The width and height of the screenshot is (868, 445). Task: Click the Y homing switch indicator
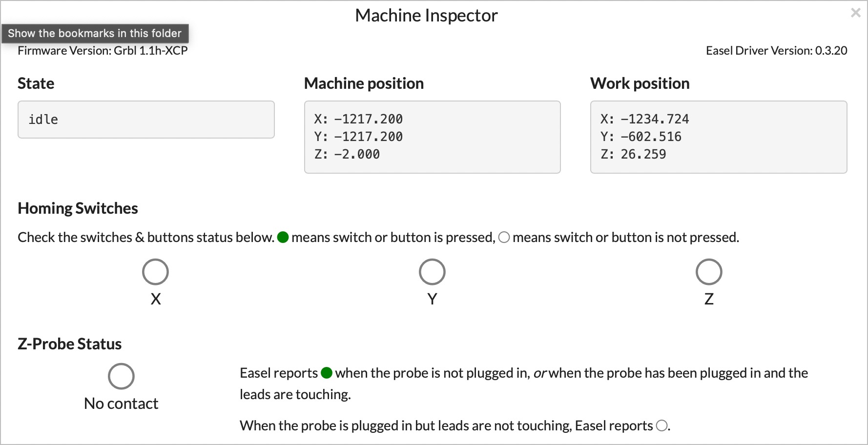point(432,272)
